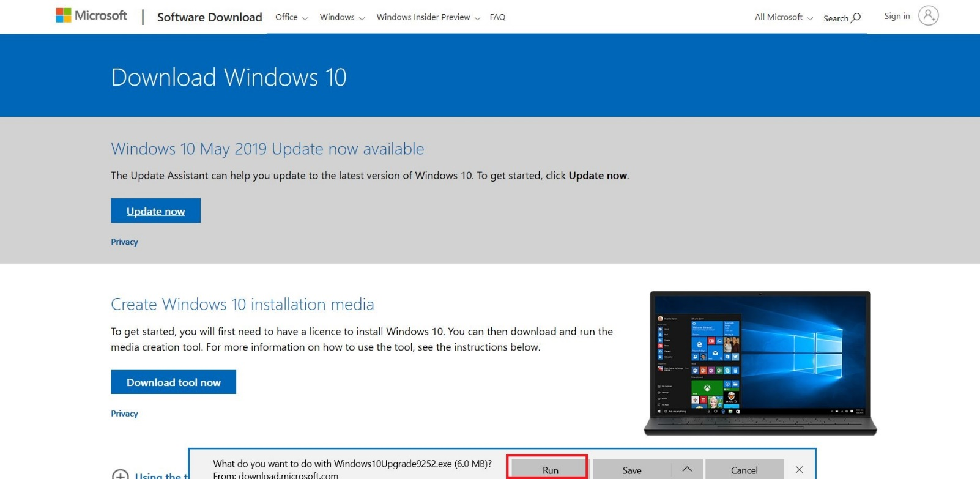Click the Windows 10 laptop image
The width and height of the screenshot is (980, 479).
[x=760, y=363]
